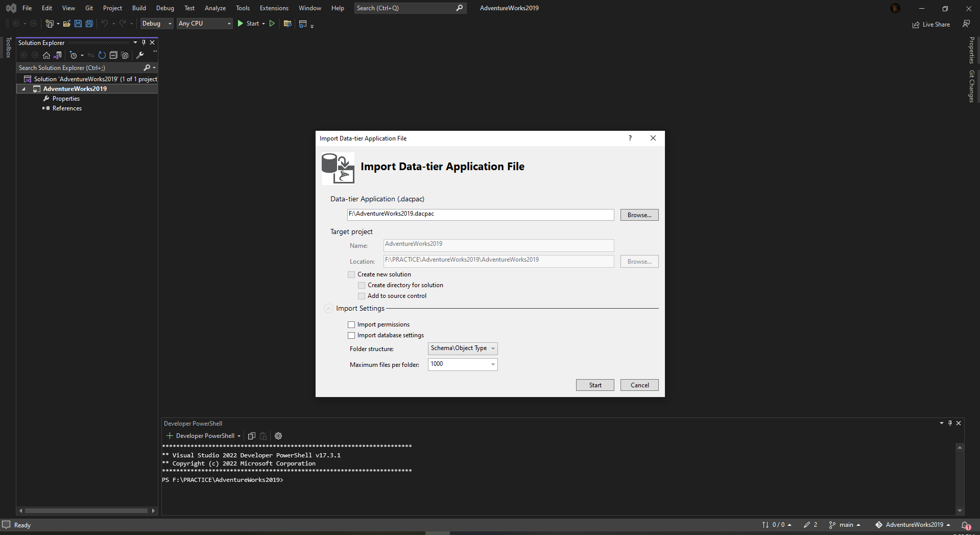Click the notifications bell in status bar
Viewport: 980px width, 535px height.
pyautogui.click(x=965, y=525)
